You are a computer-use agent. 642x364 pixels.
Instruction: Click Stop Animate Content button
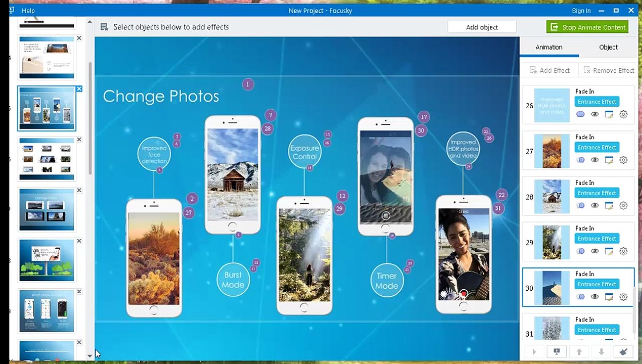coord(587,27)
